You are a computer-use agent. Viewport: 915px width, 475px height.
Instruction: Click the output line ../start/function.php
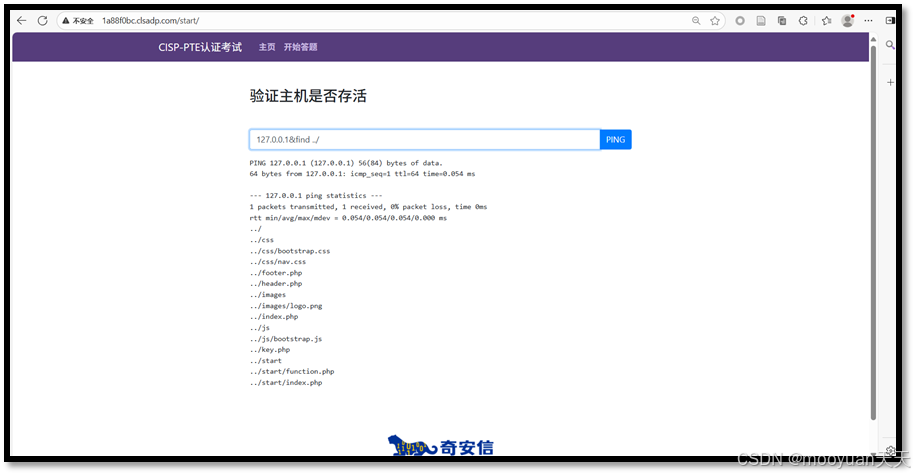[x=292, y=371]
